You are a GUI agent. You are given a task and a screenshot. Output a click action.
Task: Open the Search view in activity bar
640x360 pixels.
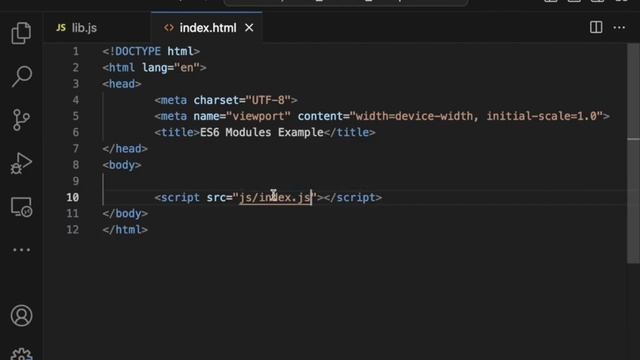21,76
